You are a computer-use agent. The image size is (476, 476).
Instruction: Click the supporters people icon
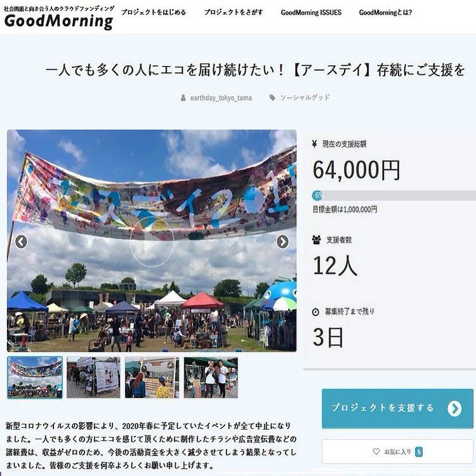(x=316, y=240)
